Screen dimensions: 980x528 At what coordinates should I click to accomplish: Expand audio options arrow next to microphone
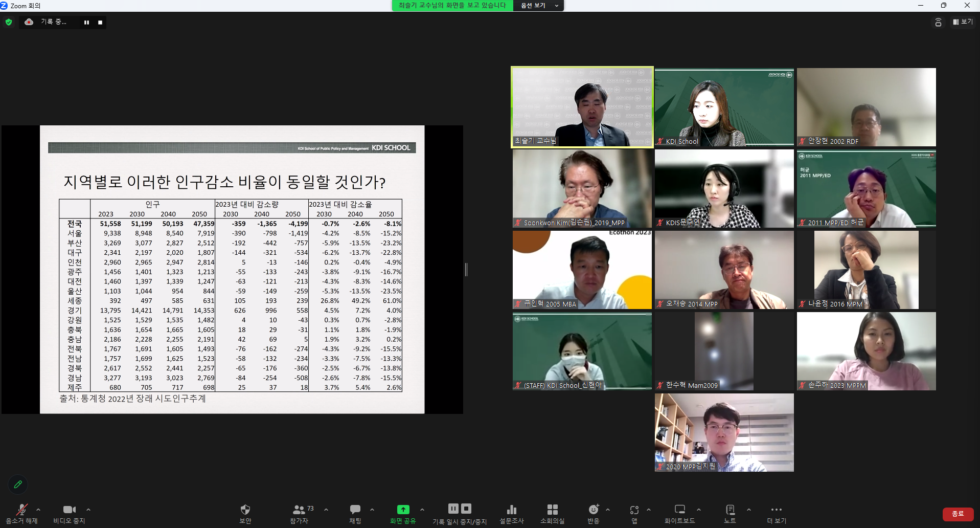point(38,510)
